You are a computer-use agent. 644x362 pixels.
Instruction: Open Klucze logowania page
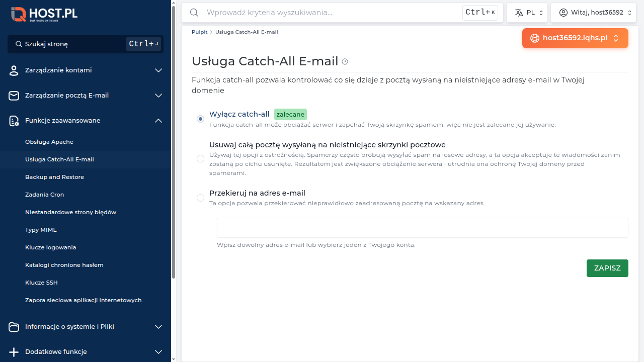pyautogui.click(x=50, y=247)
